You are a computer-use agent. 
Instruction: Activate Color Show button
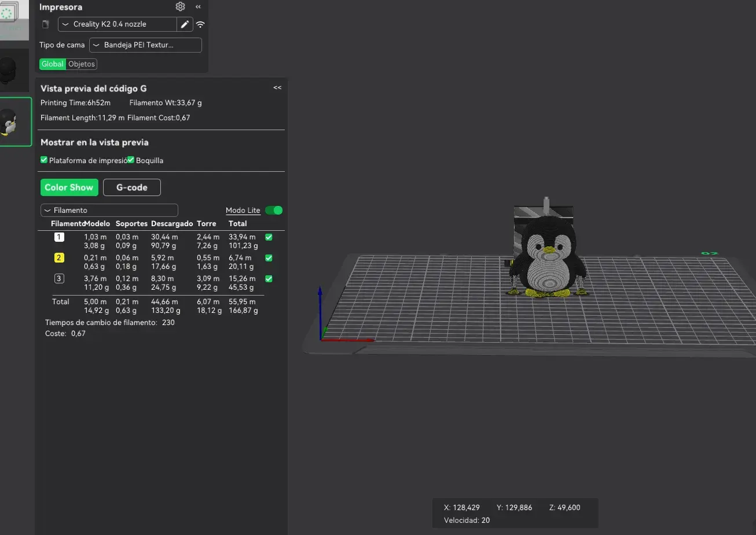(x=69, y=187)
